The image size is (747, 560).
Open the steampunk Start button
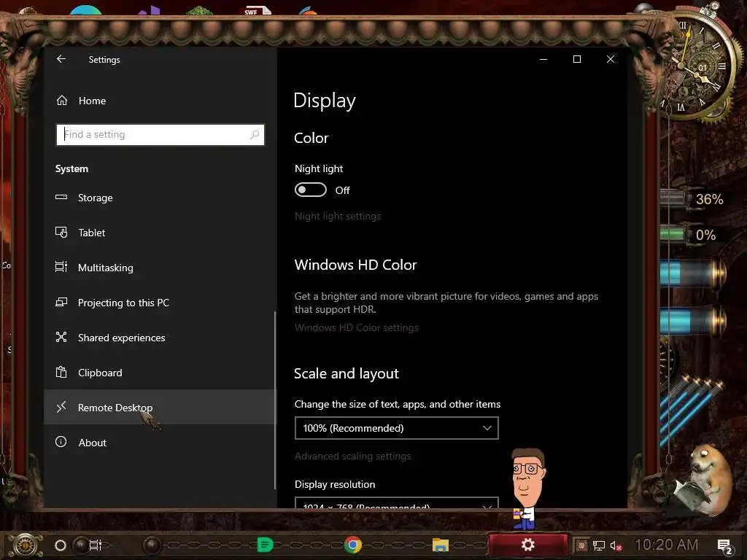click(26, 545)
